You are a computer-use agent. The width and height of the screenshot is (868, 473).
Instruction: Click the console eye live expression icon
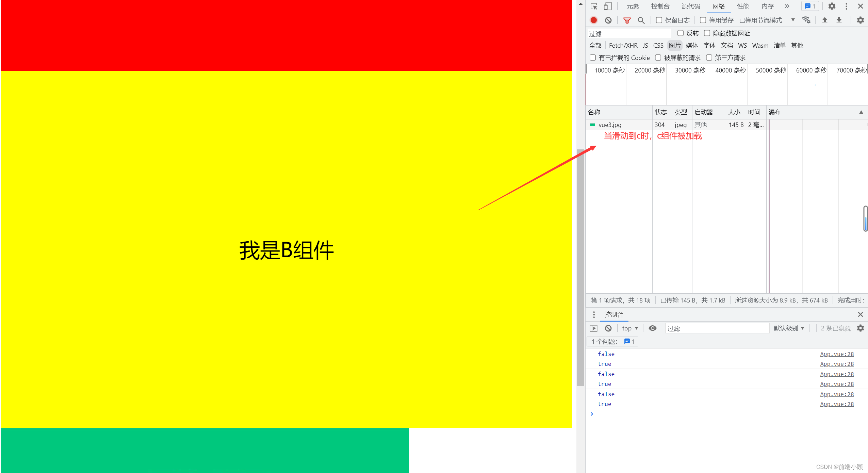tap(652, 328)
